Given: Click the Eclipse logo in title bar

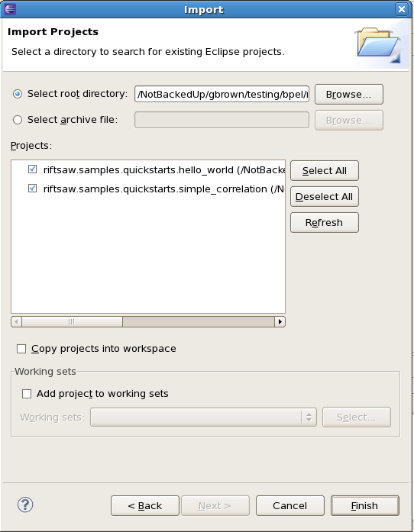Looking at the screenshot, I should (10, 9).
